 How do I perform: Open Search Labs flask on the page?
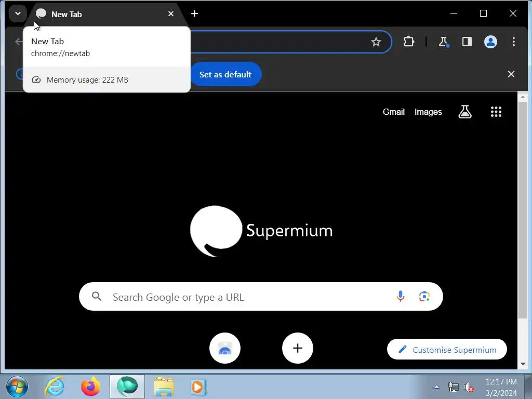coord(465,112)
